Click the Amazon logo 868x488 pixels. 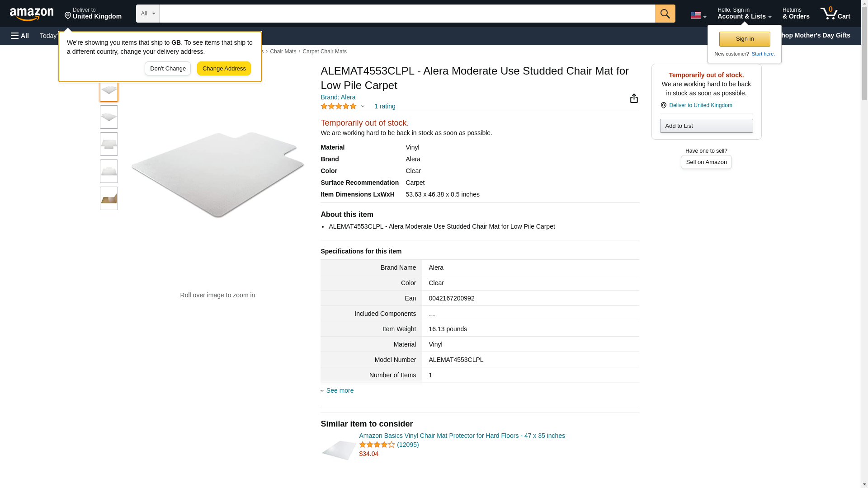pos(32,14)
